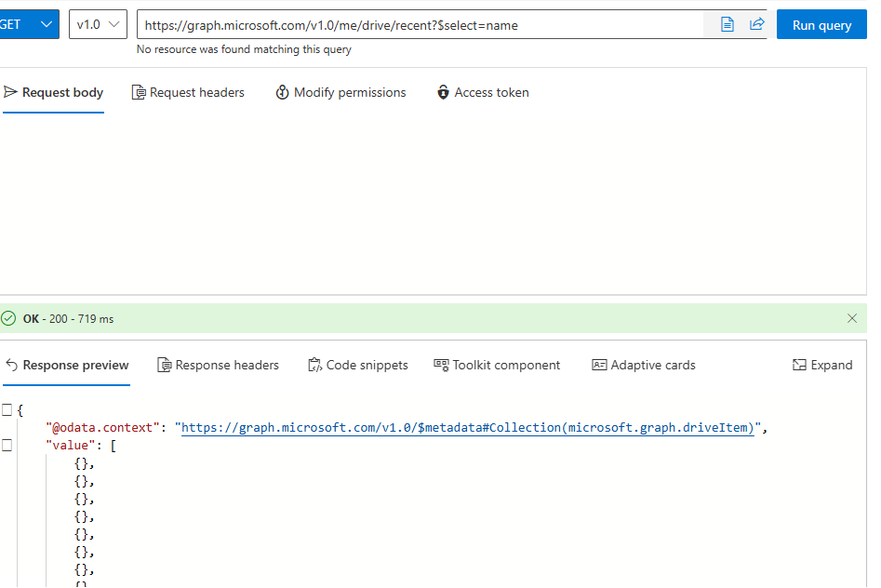
Task: Open the v1.0 API version dropdown
Action: click(98, 24)
